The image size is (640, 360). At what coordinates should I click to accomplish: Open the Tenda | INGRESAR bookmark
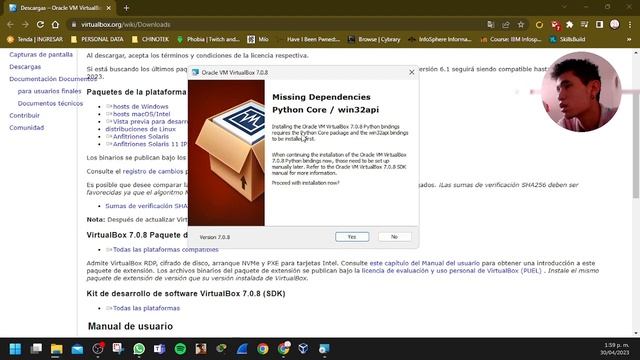pyautogui.click(x=35, y=40)
